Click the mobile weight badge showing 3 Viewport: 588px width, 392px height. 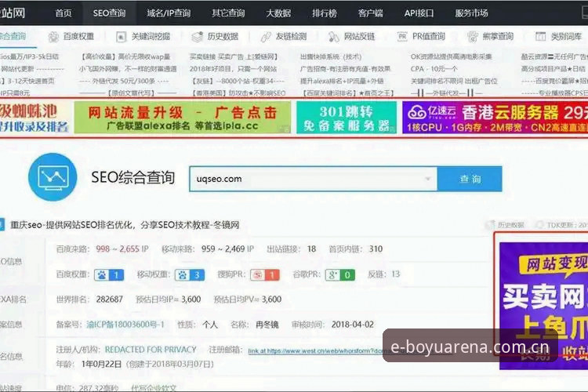tap(190, 275)
